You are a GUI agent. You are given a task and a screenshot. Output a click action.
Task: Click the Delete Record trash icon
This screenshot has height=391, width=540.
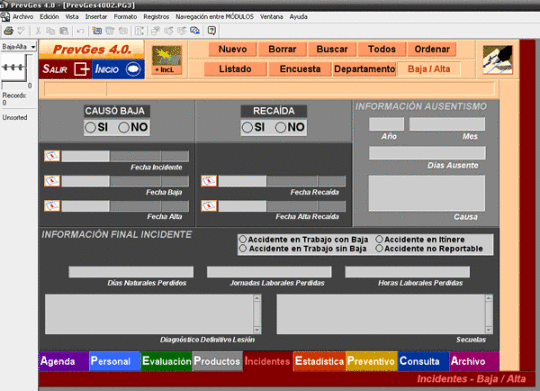pos(110,31)
